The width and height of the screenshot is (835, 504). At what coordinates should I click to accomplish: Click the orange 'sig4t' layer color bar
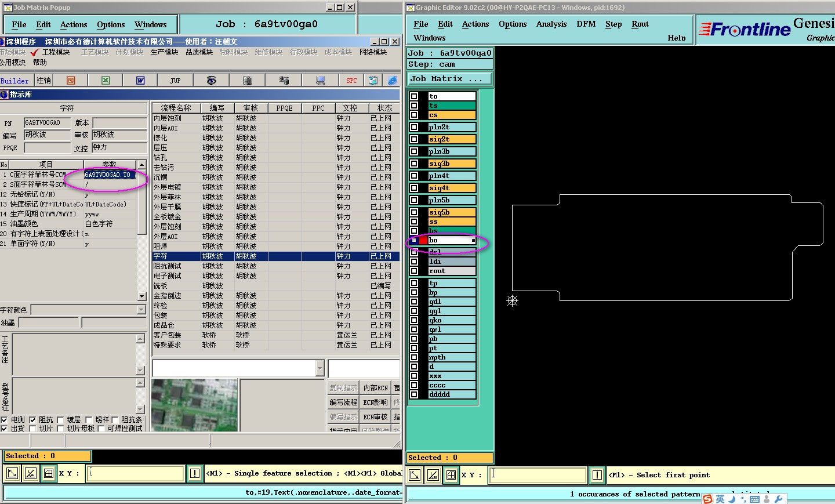pyautogui.click(x=452, y=188)
